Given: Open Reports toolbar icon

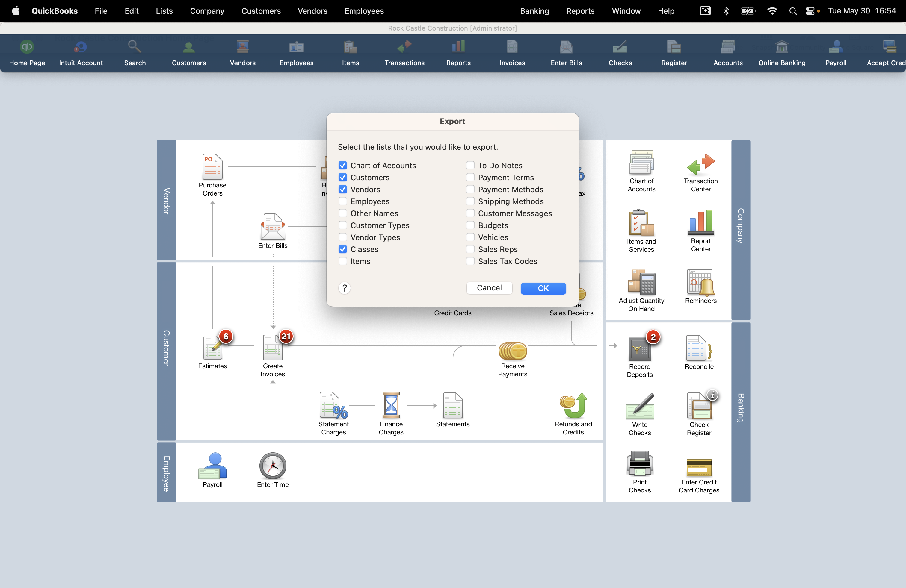Looking at the screenshot, I should click(458, 53).
